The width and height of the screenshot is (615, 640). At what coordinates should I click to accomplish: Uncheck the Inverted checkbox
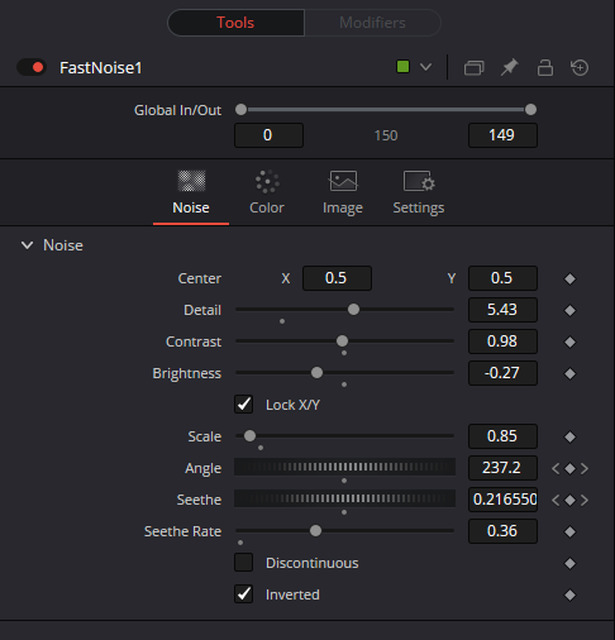tap(244, 594)
